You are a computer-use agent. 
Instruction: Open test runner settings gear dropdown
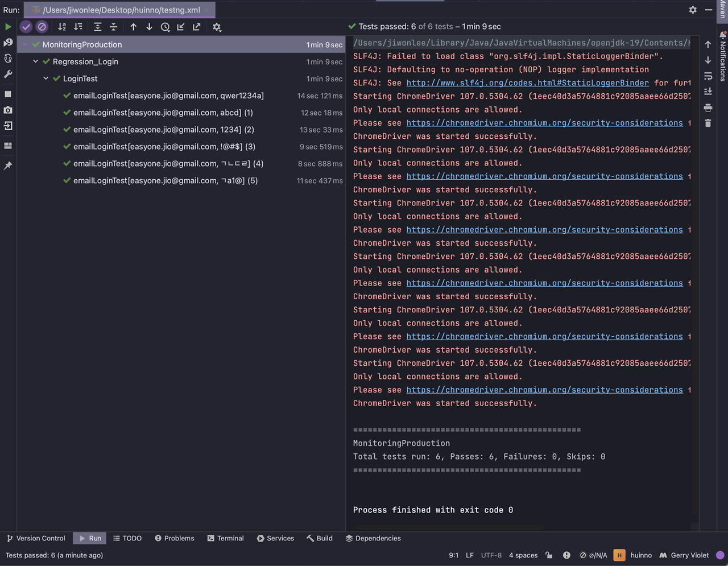tap(217, 27)
